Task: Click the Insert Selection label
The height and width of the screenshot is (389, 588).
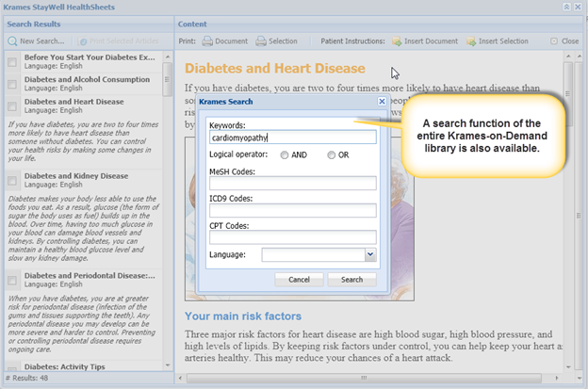Action: [x=503, y=41]
